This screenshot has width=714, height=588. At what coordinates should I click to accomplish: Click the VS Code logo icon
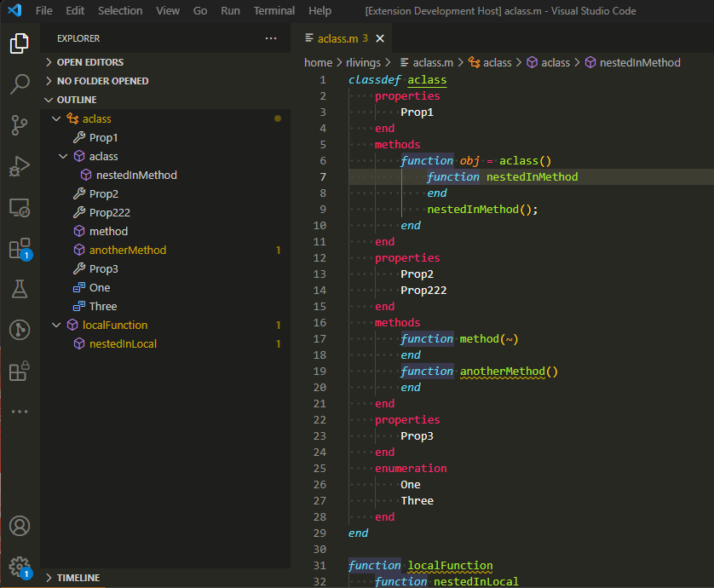click(14, 10)
